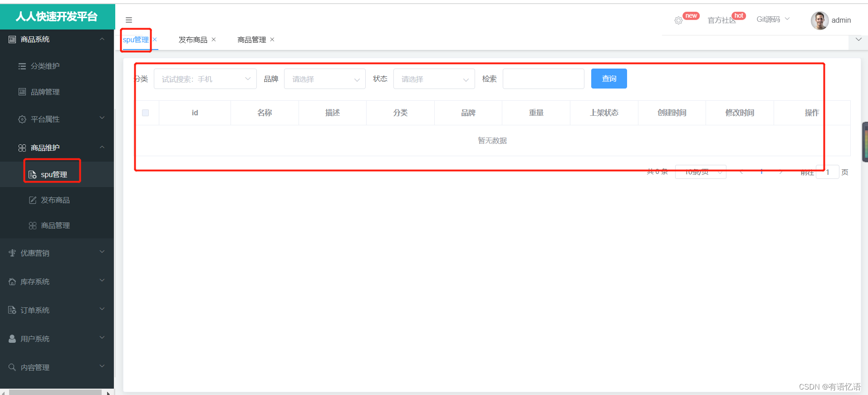This screenshot has width=868, height=395.
Task: Expand the 内容管理 menu chevron
Action: 102,366
